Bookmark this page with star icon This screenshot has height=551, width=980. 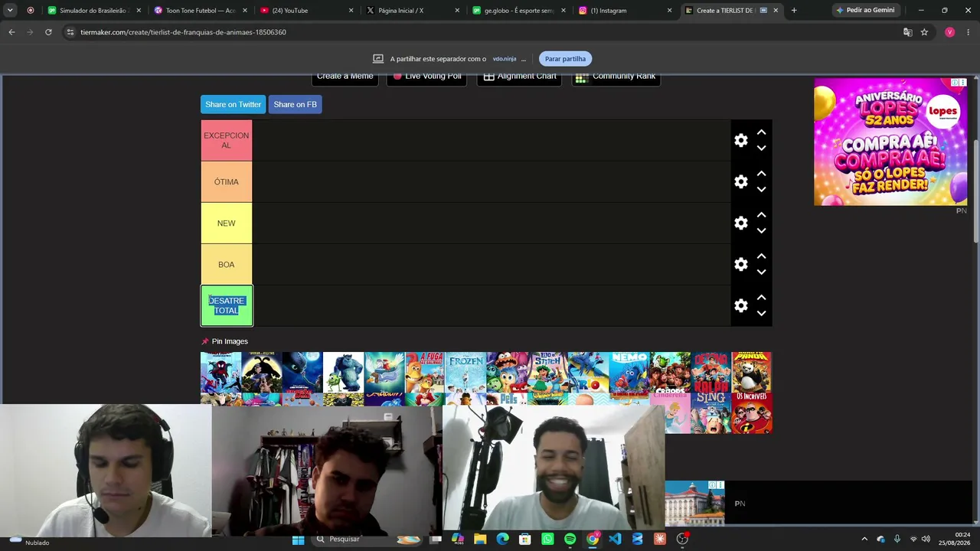click(x=924, y=32)
